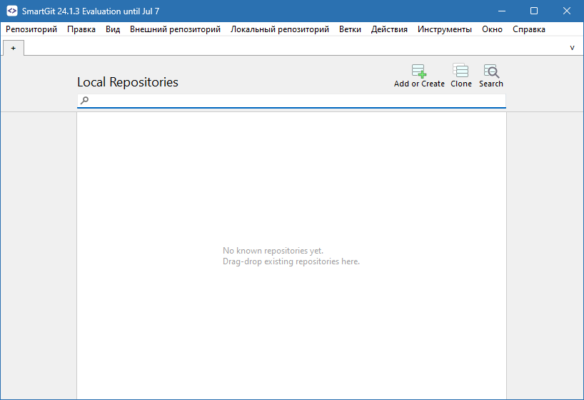Open the Локальный репозиторий menu
Viewport: 584px width, 400px height.
(280, 29)
